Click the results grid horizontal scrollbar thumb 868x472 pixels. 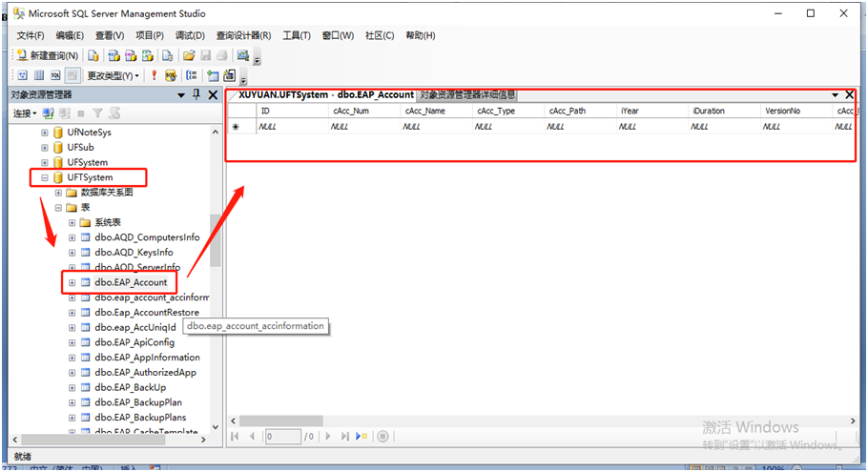281,421
